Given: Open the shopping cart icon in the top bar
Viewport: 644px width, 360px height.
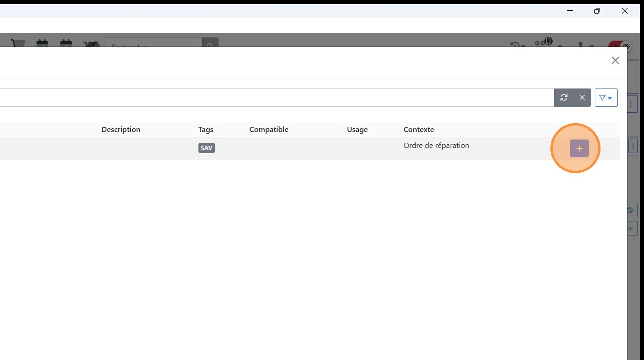Looking at the screenshot, I should (x=19, y=44).
